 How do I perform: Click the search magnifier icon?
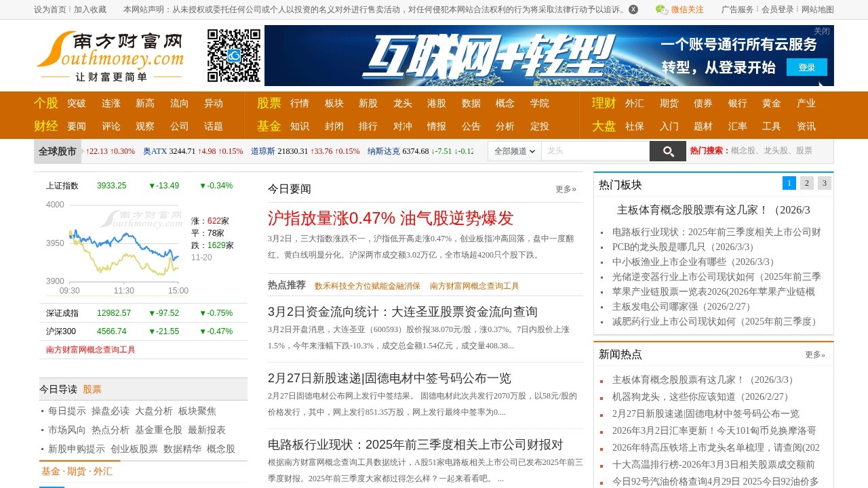click(668, 150)
